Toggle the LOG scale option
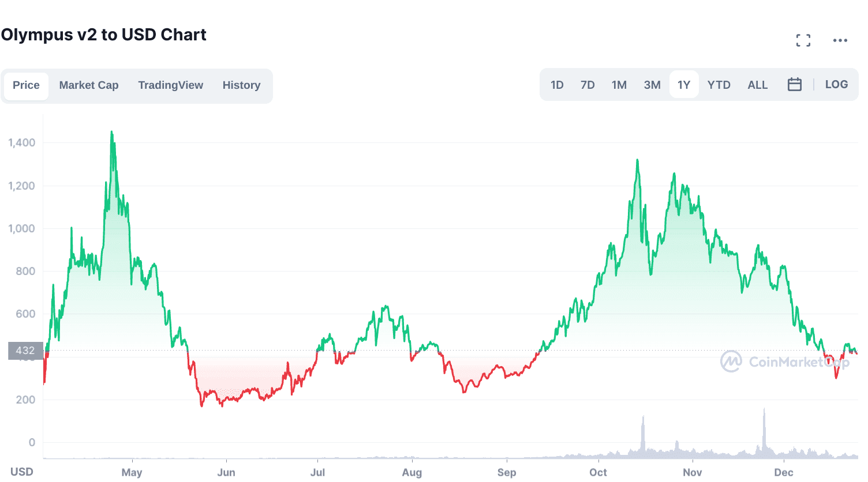The image size is (868, 482). [x=836, y=85]
